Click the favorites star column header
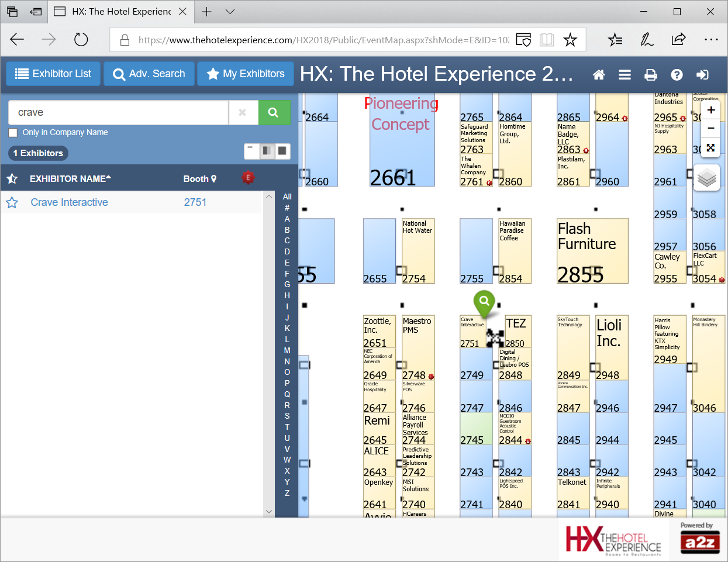 [x=12, y=178]
